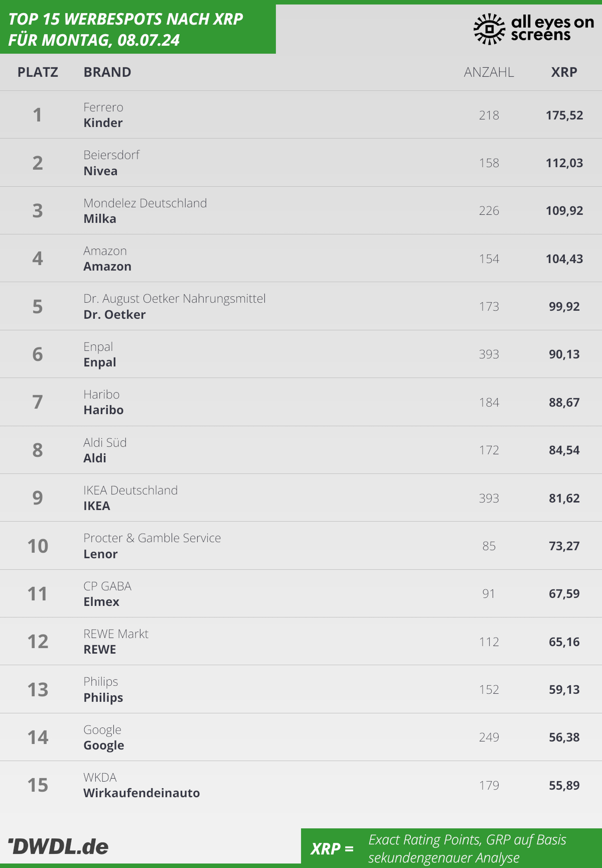
Task: Select the PLATZ column header
Action: [x=38, y=72]
